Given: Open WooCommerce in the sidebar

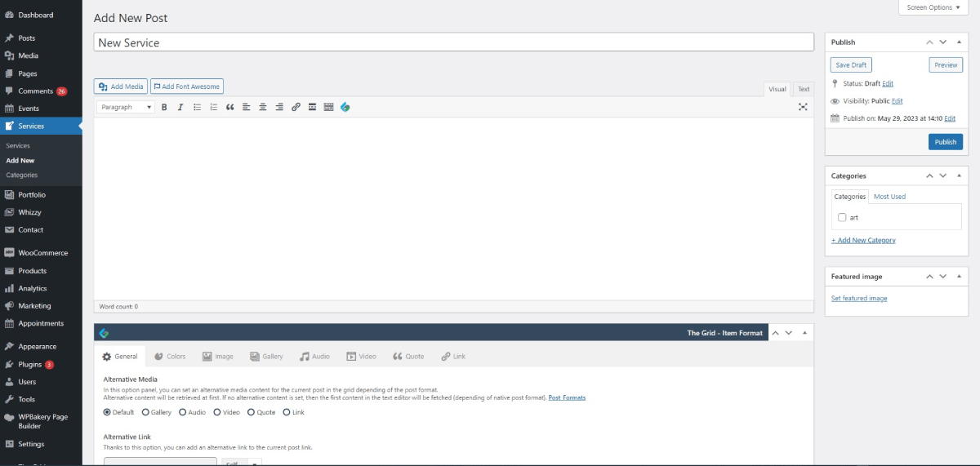Looking at the screenshot, I should click(x=41, y=253).
